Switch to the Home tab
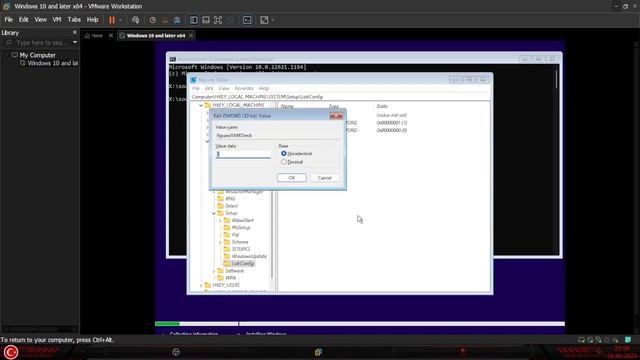 [x=94, y=36]
